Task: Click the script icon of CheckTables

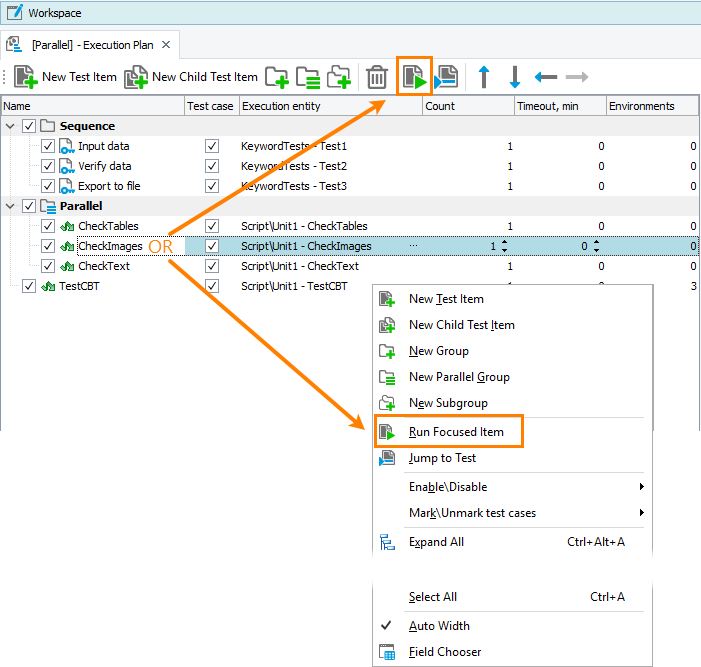Action: (x=67, y=226)
